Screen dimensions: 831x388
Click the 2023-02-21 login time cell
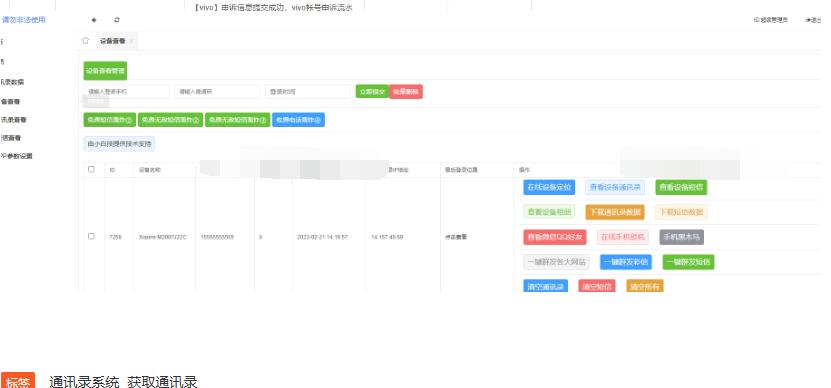(x=322, y=237)
